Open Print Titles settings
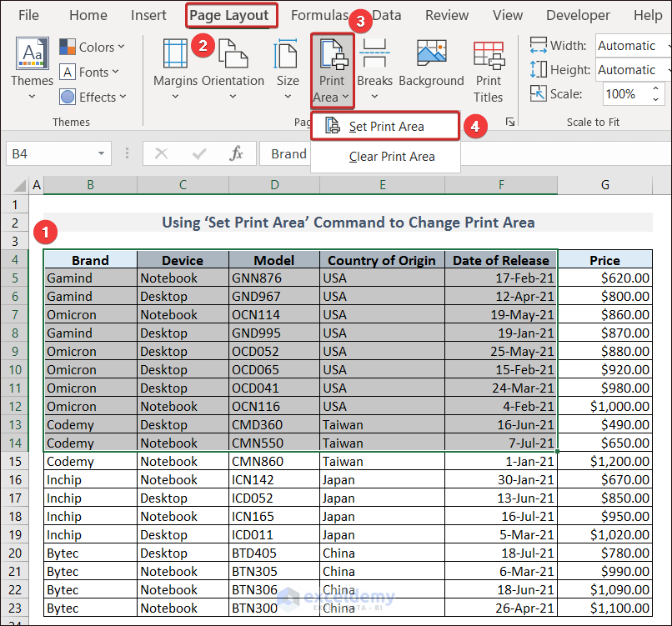Screen dimensions: 672x626 point(489,71)
